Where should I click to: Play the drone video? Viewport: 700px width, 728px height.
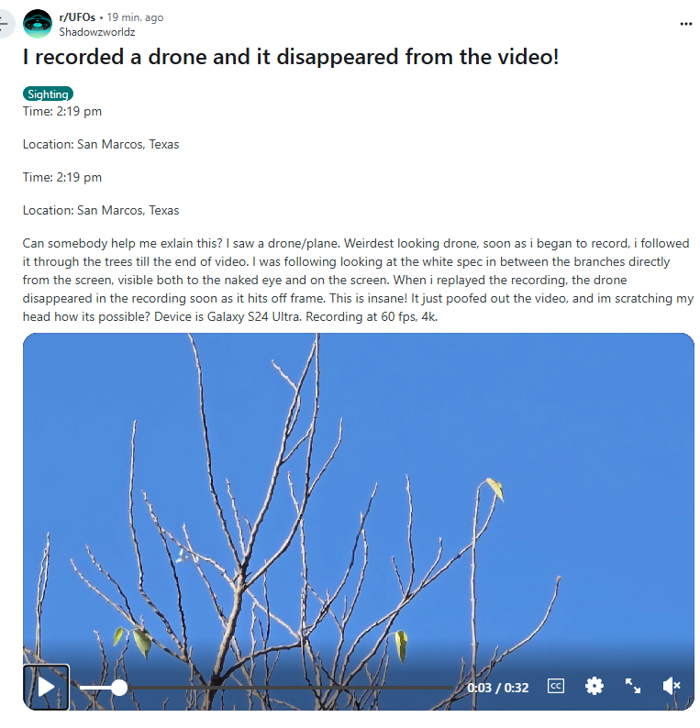point(46,687)
